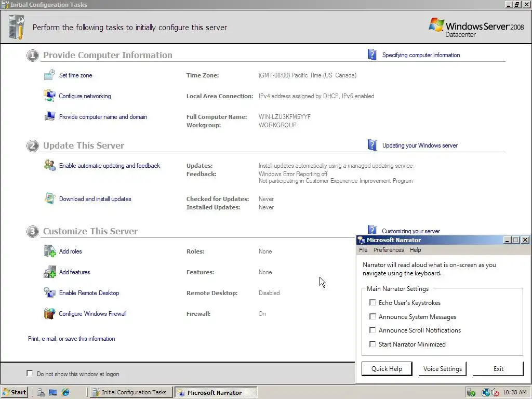Image resolution: width=532 pixels, height=399 pixels.
Task: Open Customizing your server help link
Action: [x=411, y=231]
